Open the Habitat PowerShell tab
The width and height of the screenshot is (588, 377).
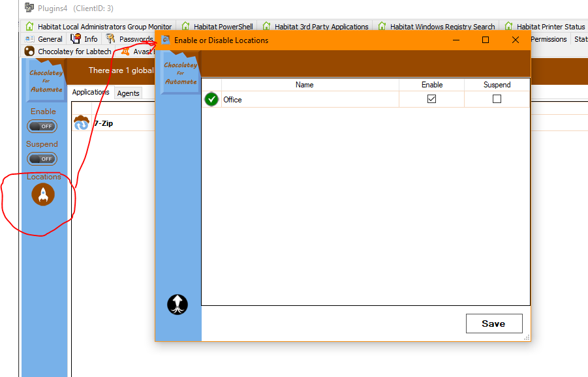pyautogui.click(x=218, y=27)
